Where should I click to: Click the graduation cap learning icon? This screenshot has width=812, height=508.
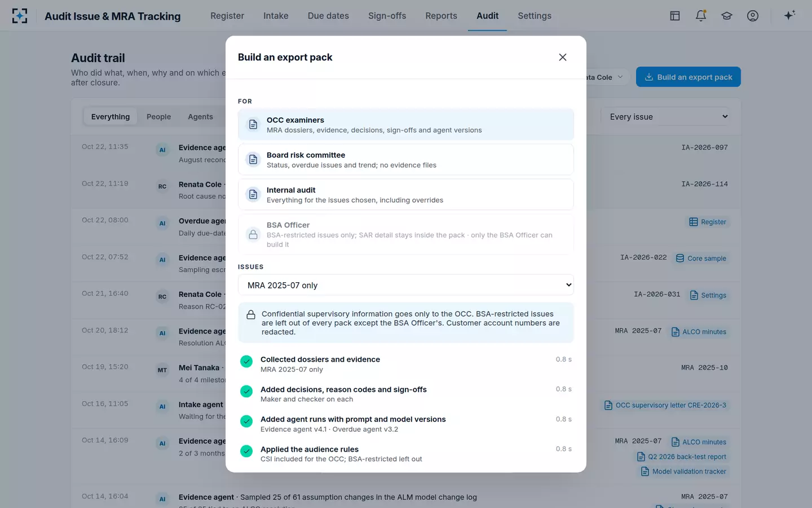[x=727, y=16]
